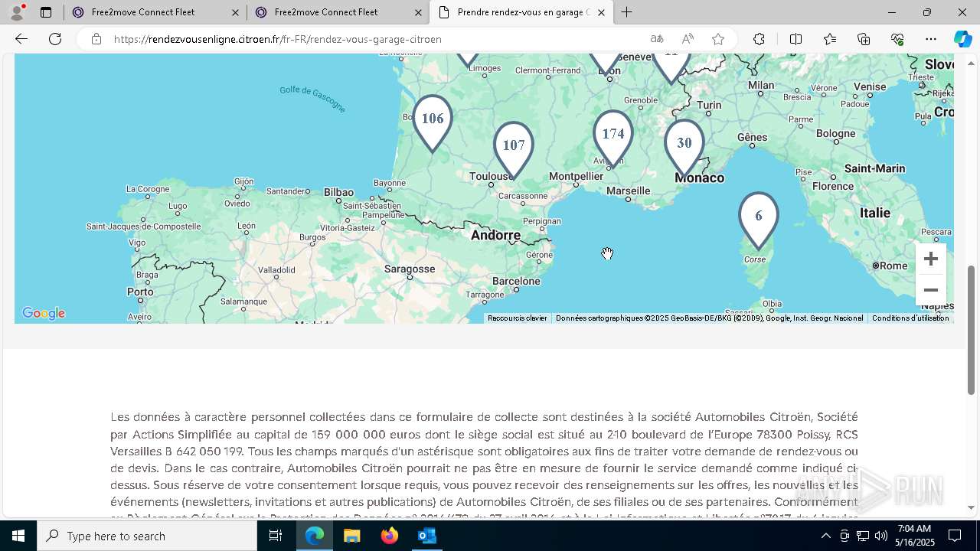980x551 pixels.
Task: Show hidden system tray icons
Action: tap(825, 536)
